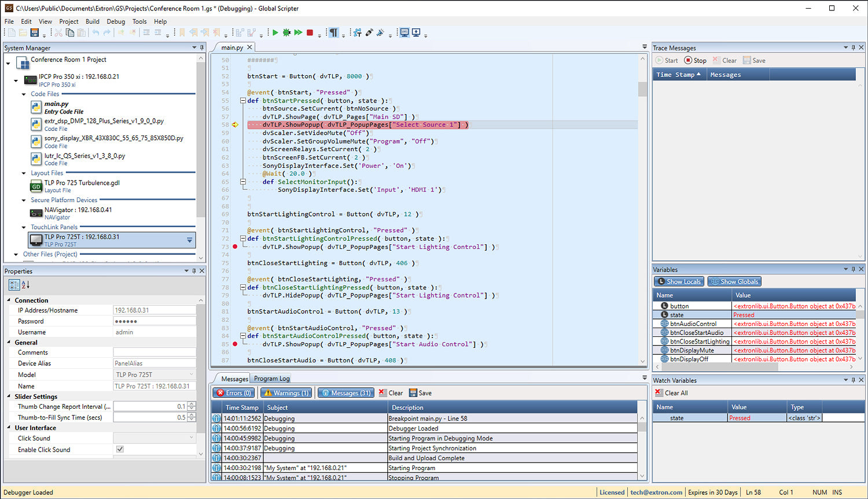Open the TLP Pro 725T item dropdown arrow

point(189,240)
